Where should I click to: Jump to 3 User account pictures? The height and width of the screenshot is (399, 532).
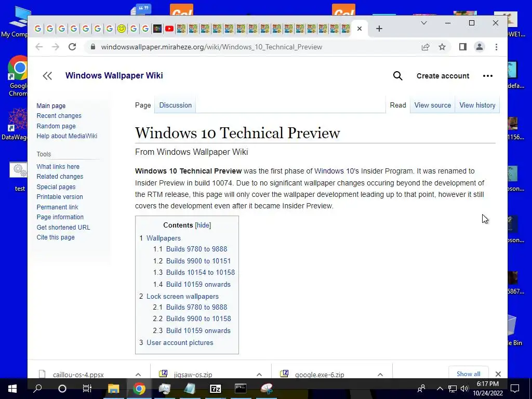point(180,343)
